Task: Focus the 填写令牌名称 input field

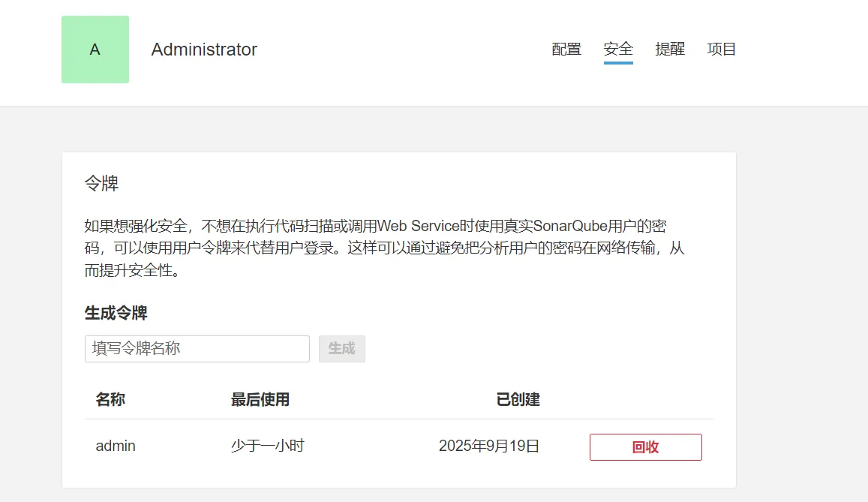Action: click(197, 349)
